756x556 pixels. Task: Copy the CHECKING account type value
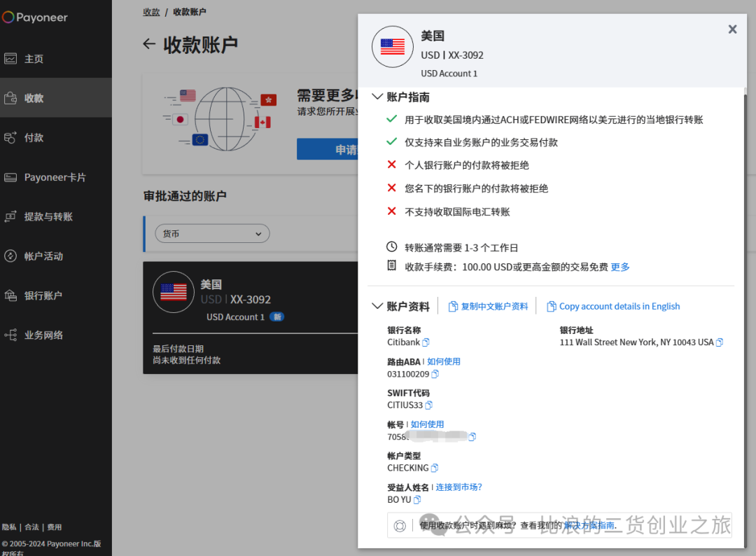(435, 468)
